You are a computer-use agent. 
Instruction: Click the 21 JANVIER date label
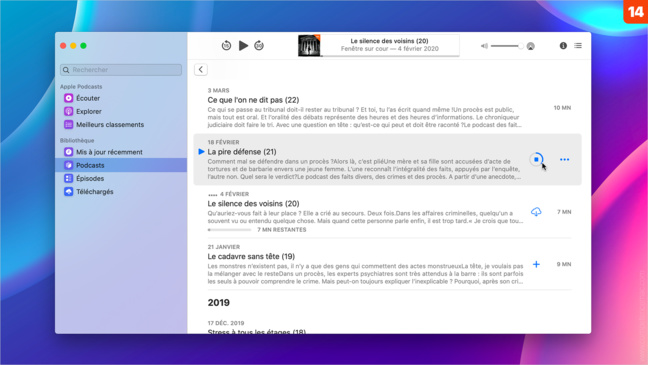click(x=224, y=247)
